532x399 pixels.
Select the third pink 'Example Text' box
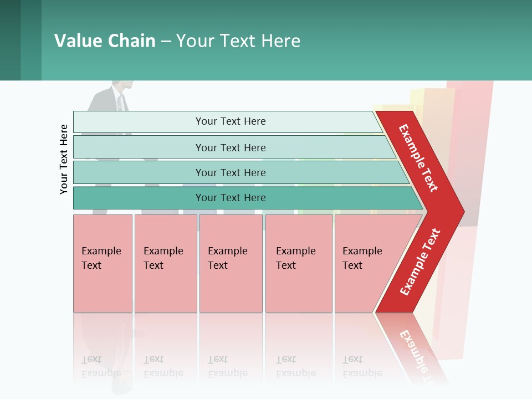(231, 263)
